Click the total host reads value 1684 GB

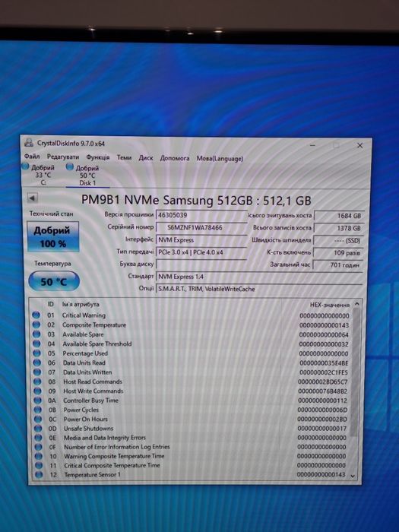click(x=339, y=216)
